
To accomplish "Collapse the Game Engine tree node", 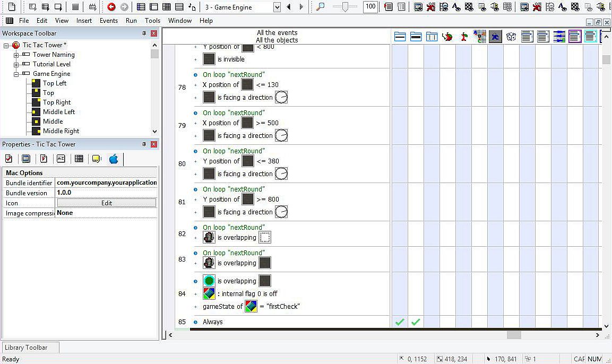I will 16,74.
